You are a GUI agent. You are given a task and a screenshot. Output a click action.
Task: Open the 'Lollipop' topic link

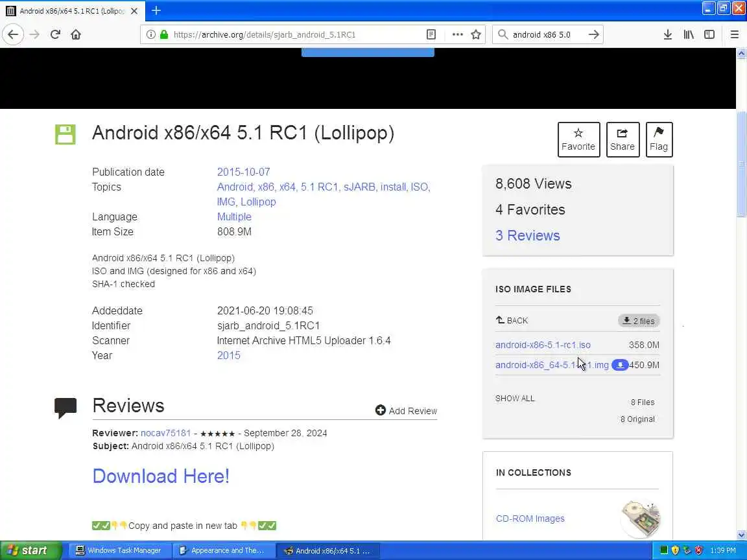click(258, 202)
